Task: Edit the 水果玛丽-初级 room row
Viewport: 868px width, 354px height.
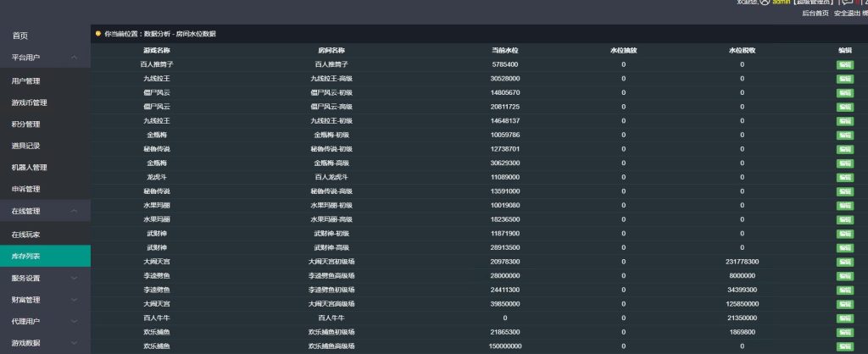Action: [x=845, y=206]
